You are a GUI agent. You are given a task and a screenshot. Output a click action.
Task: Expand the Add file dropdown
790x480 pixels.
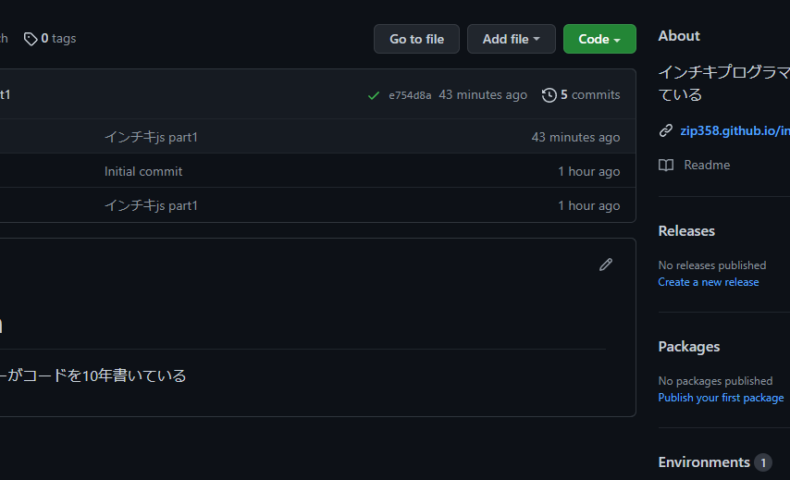pyautogui.click(x=511, y=39)
